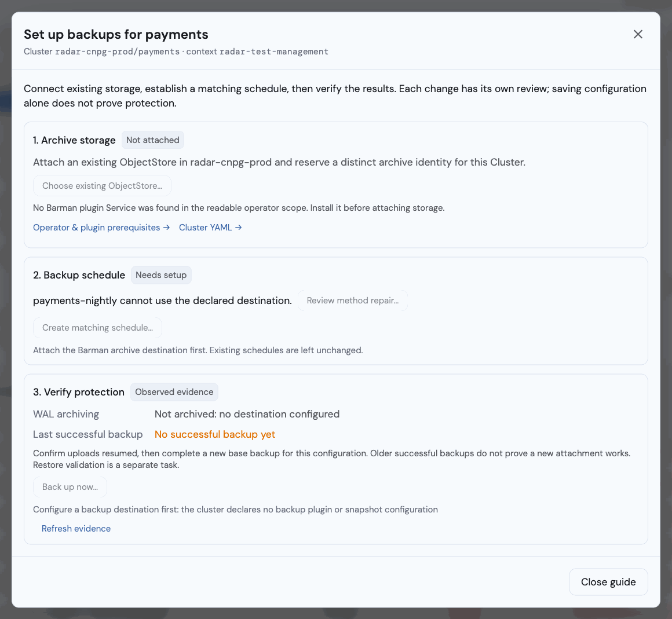Click 'No successful backup yet' status text
Screen dimensions: 672x619
click(215, 434)
